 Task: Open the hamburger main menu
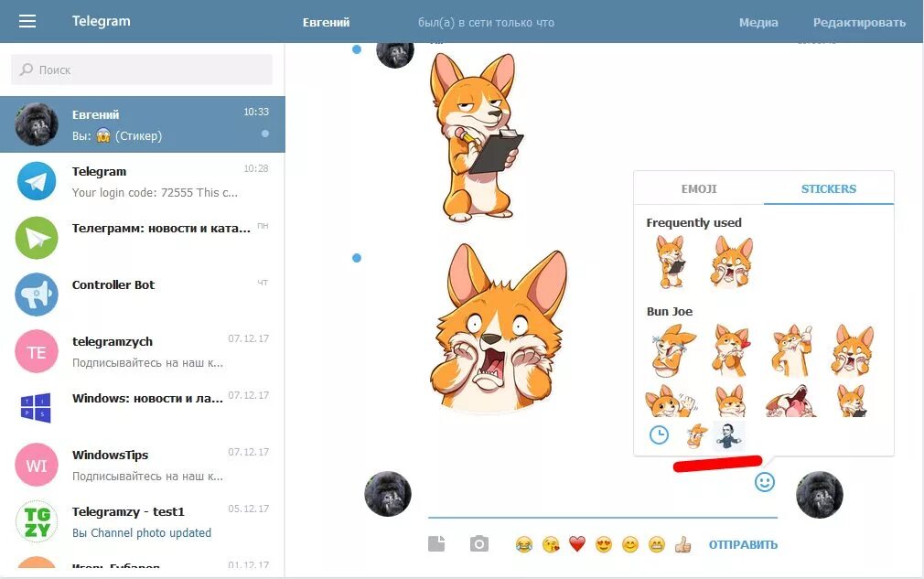tap(27, 21)
